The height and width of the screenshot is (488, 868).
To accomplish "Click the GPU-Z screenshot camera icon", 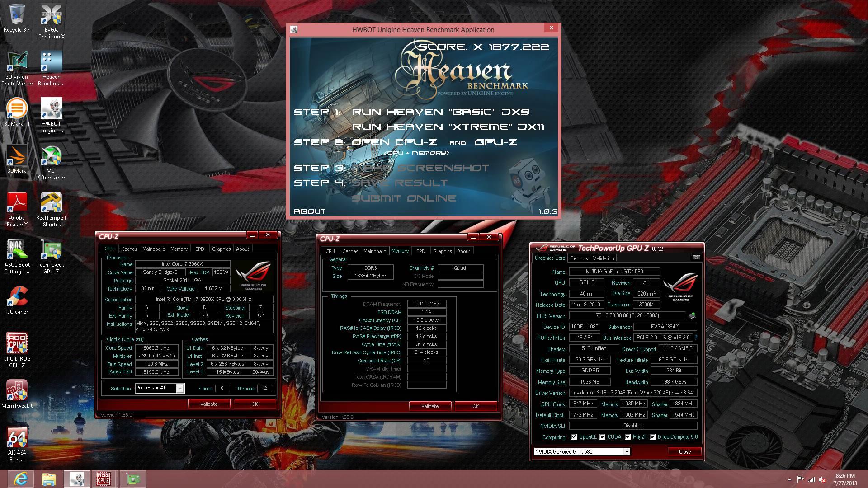I will point(696,258).
